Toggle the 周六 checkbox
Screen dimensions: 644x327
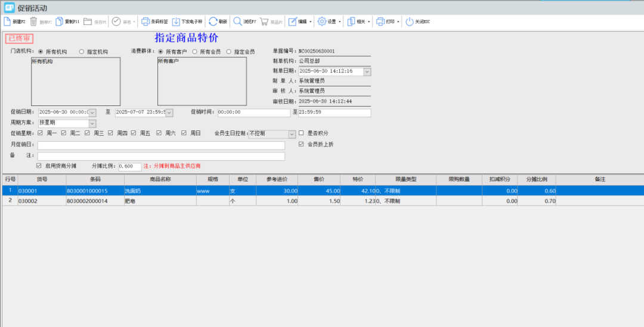pyautogui.click(x=159, y=133)
